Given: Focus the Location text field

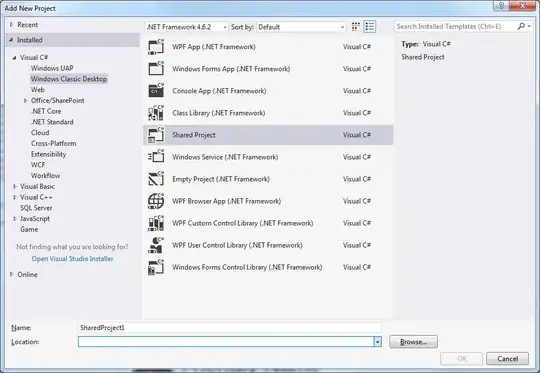Looking at the screenshot, I should [226, 342].
